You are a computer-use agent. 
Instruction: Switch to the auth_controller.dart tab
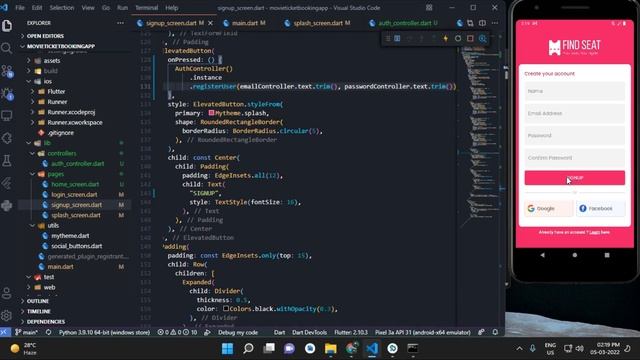click(x=403, y=23)
